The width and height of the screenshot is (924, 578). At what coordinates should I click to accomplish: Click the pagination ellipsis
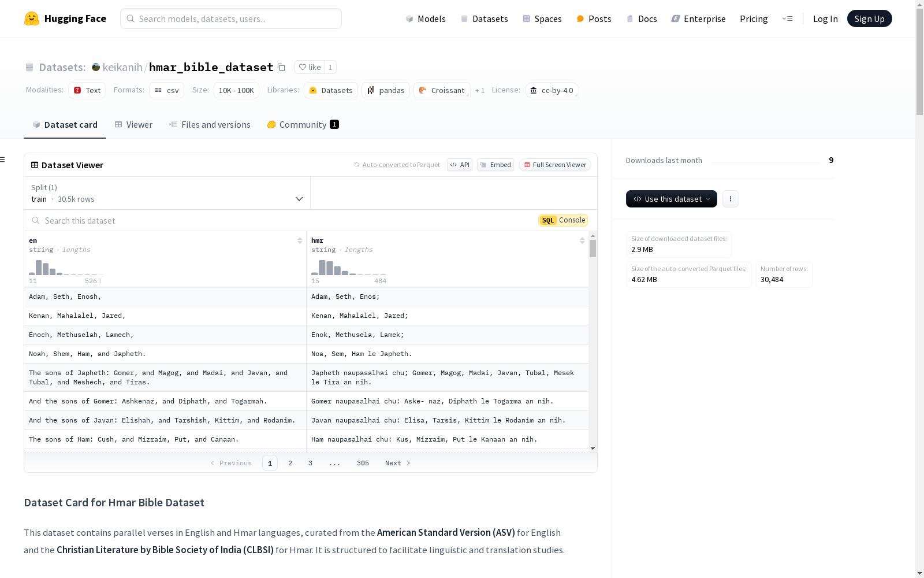[335, 463]
